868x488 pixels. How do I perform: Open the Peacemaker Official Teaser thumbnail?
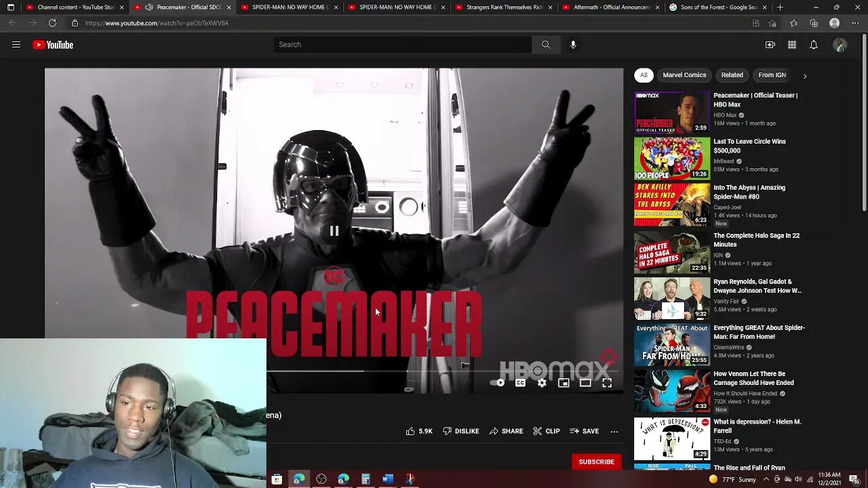672,113
